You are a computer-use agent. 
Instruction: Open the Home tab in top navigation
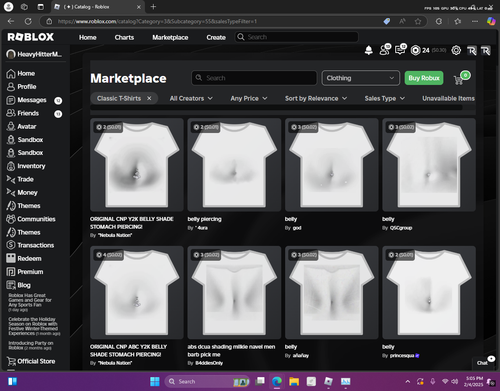pos(88,37)
